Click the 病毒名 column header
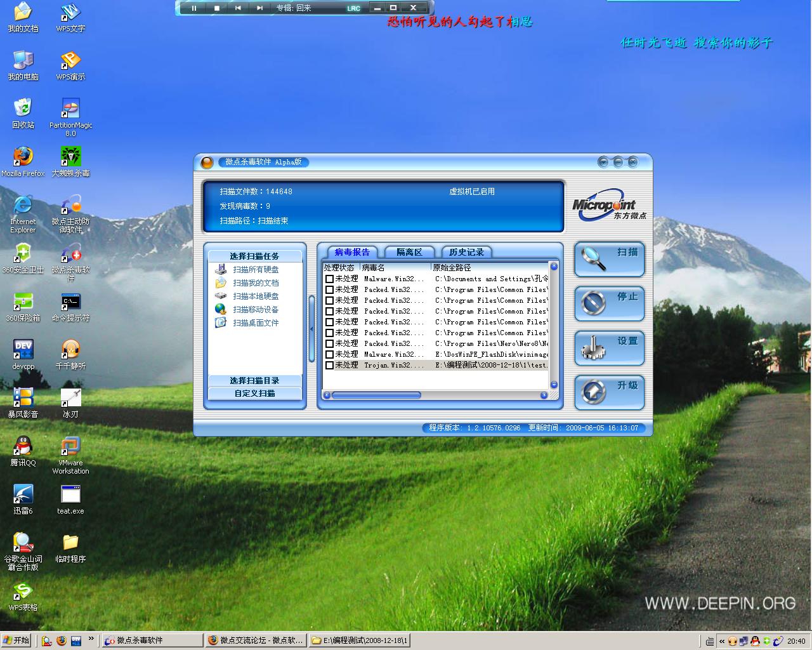 (396, 267)
